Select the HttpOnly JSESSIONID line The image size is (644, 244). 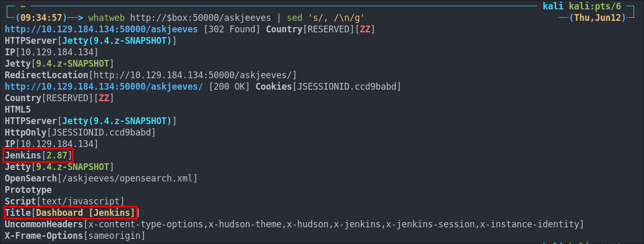click(80, 132)
